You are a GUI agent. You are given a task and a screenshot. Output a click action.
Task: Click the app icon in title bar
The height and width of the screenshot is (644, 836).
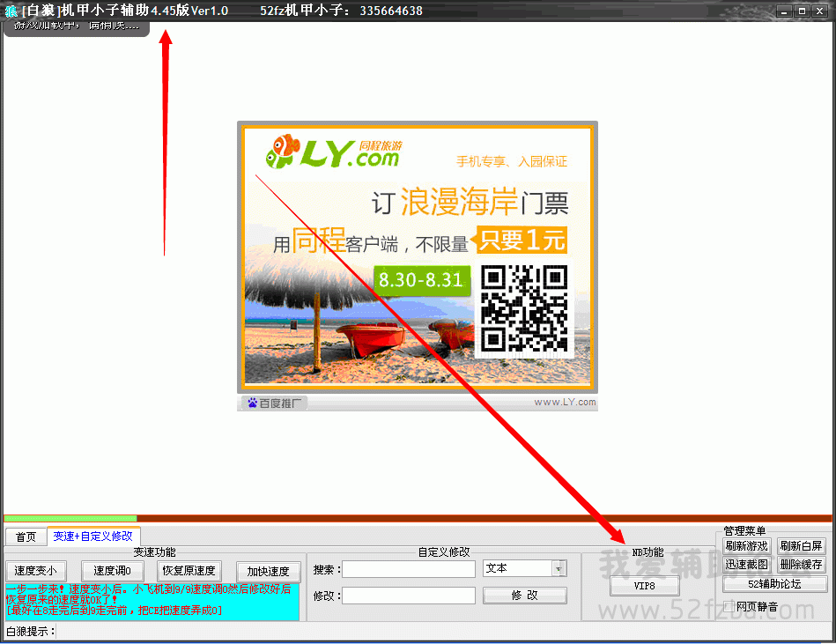click(11, 11)
